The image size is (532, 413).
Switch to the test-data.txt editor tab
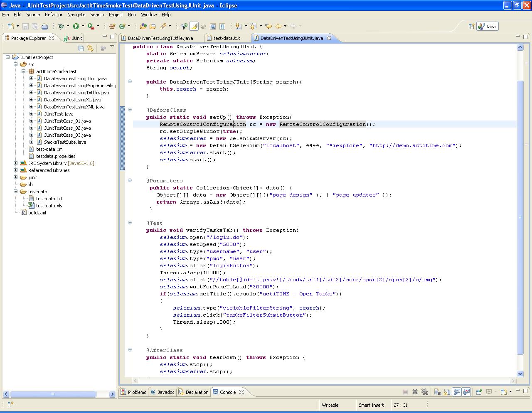tap(227, 38)
